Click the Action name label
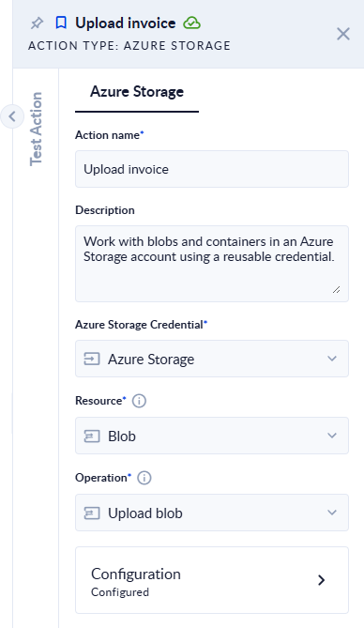Image resolution: width=364 pixels, height=628 pixels. tap(107, 135)
